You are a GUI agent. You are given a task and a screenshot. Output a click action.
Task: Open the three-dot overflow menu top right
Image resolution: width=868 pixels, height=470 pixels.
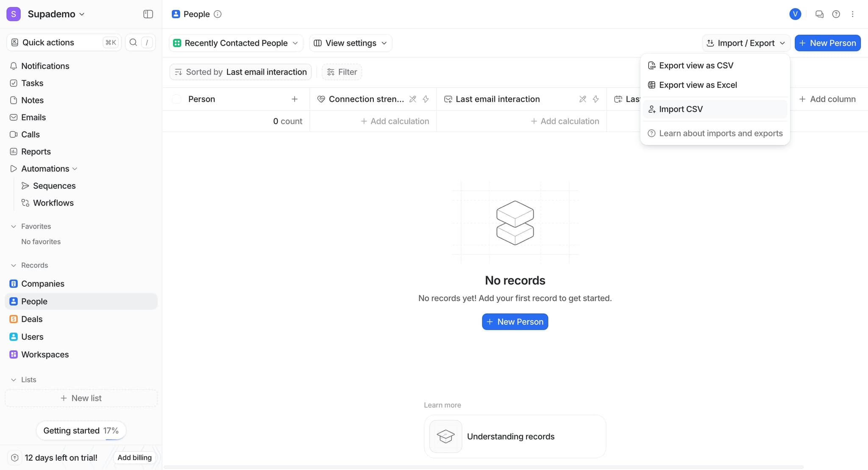tap(852, 14)
